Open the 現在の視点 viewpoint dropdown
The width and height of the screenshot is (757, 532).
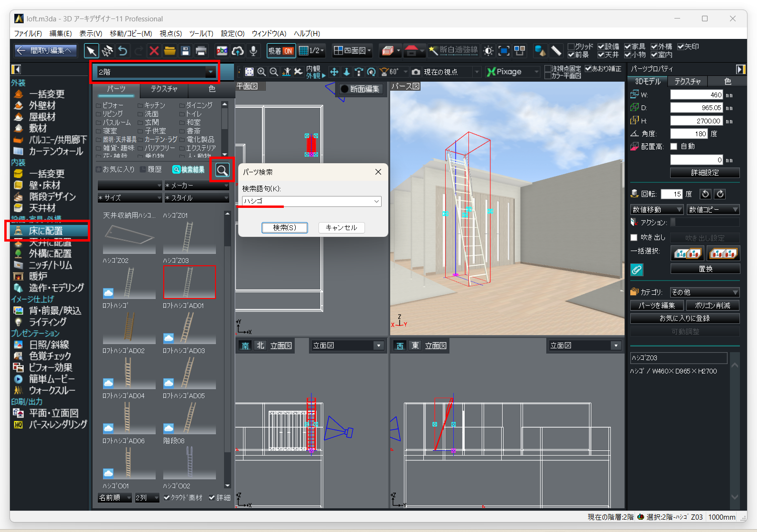click(477, 72)
